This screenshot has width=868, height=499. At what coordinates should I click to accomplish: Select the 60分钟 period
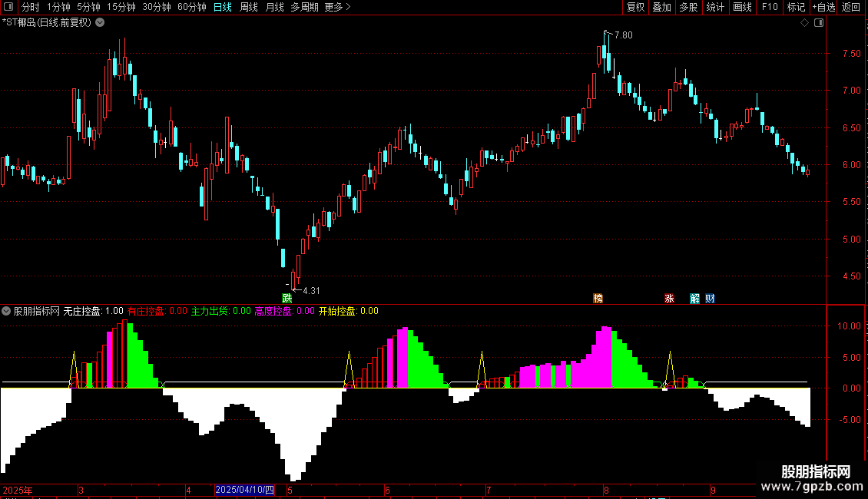192,7
